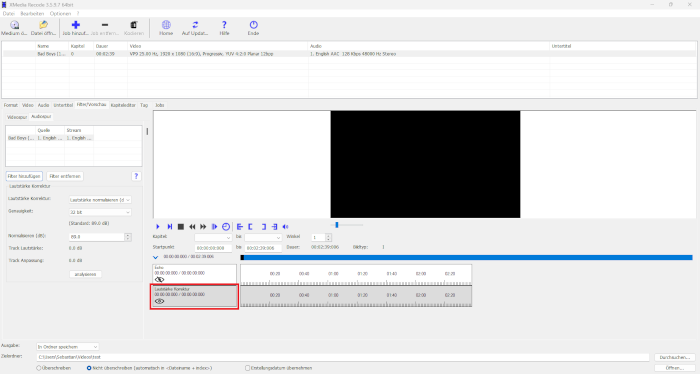Select the Echo filter timeline entry

[x=194, y=274]
